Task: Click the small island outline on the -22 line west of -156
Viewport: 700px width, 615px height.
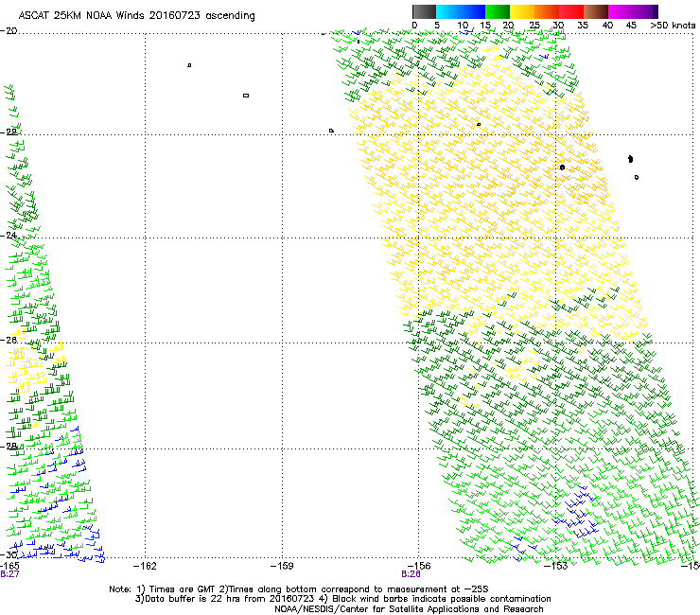Action: tap(331, 131)
